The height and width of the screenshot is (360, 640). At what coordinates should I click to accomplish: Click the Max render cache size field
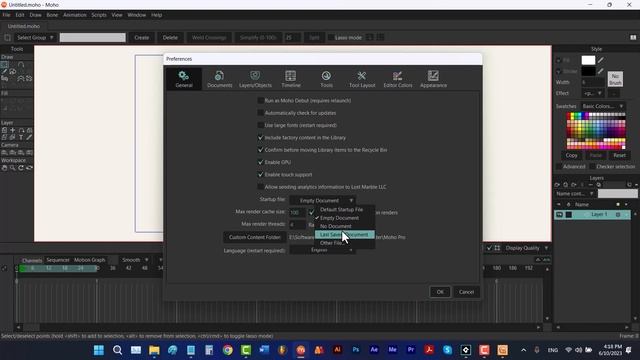click(x=297, y=212)
